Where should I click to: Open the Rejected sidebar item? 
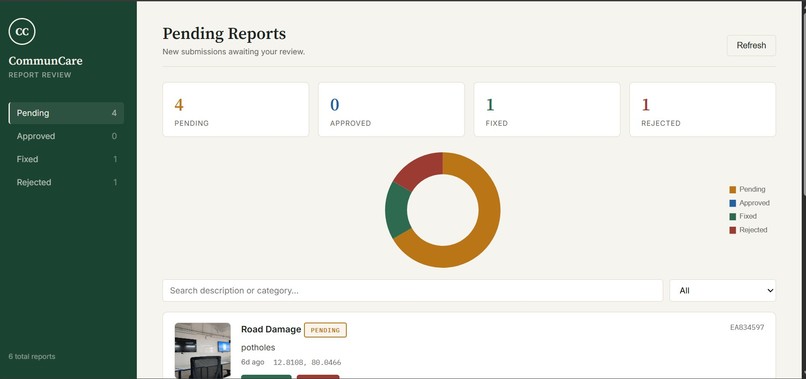pos(66,183)
